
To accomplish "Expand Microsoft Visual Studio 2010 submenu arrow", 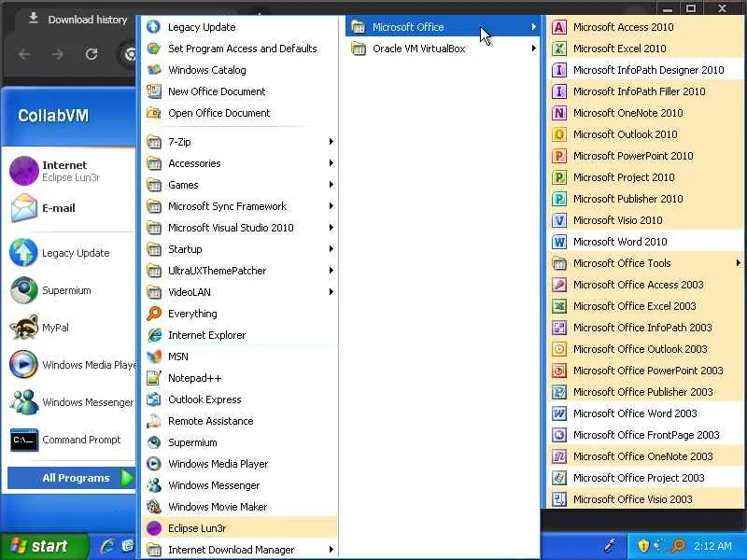I will pos(331,228).
